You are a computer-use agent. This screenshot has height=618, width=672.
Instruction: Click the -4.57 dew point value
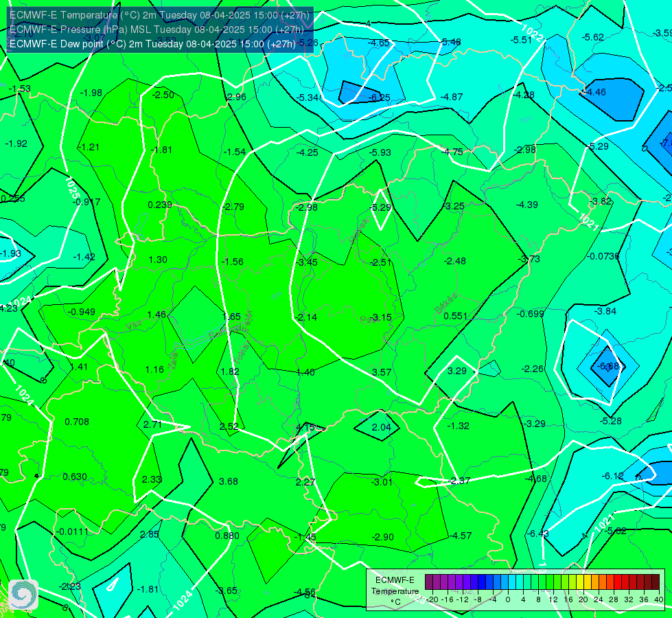pyautogui.click(x=461, y=536)
